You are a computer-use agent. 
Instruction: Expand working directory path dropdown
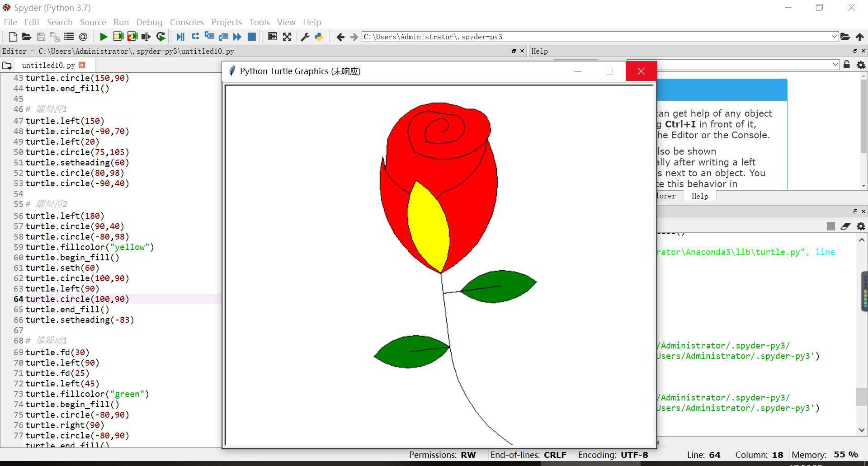[834, 37]
